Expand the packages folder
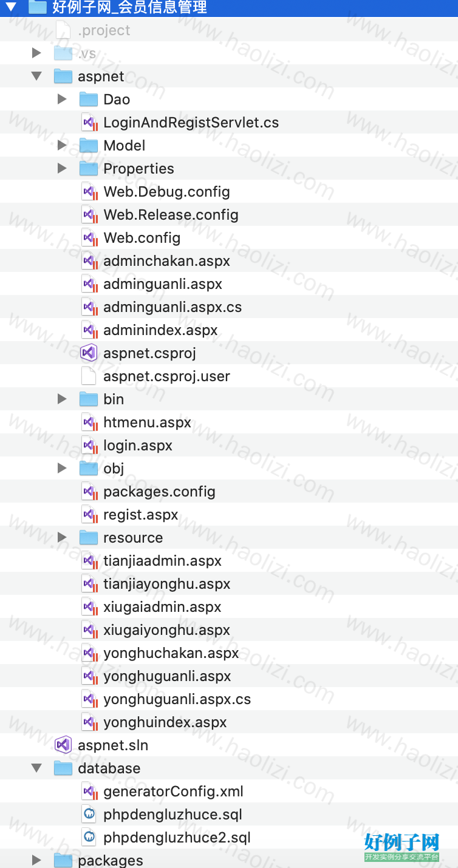The image size is (458, 868). pyautogui.click(x=36, y=860)
